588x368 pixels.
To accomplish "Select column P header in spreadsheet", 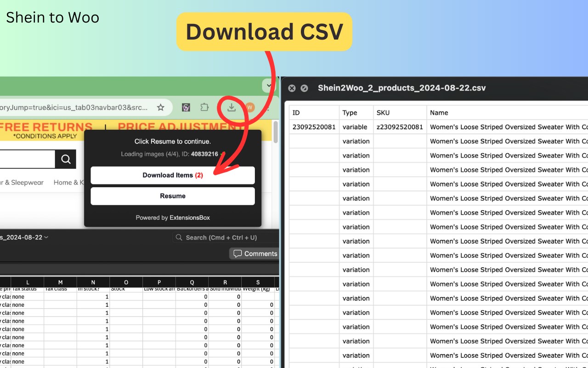I will tap(159, 282).
